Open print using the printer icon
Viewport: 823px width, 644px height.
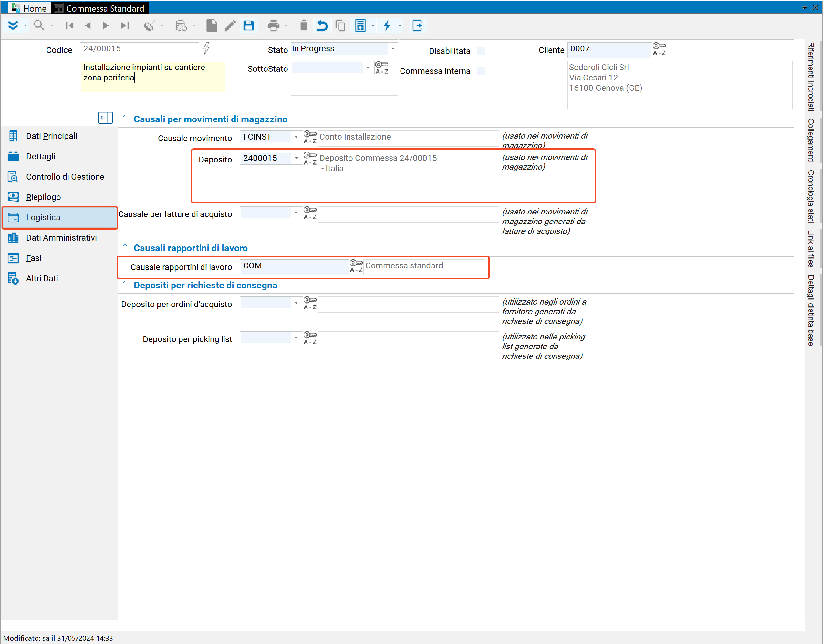point(273,26)
